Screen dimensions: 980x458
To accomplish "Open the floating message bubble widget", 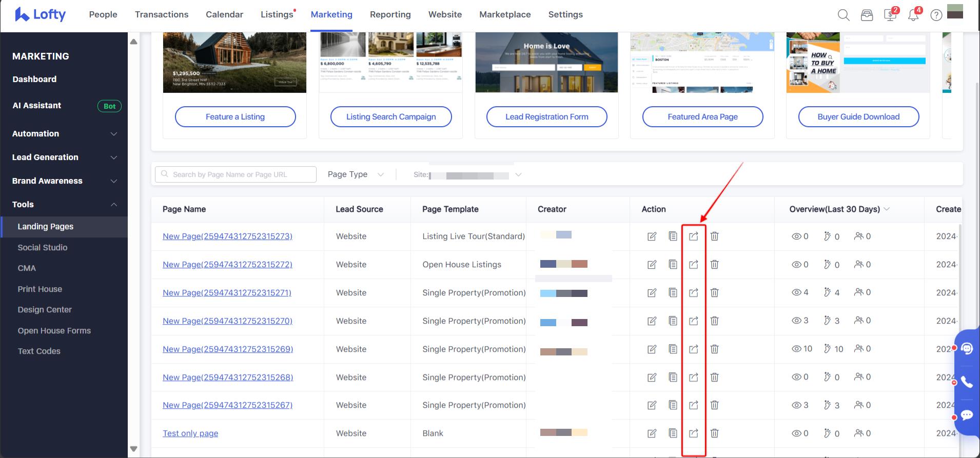I will coord(967,415).
